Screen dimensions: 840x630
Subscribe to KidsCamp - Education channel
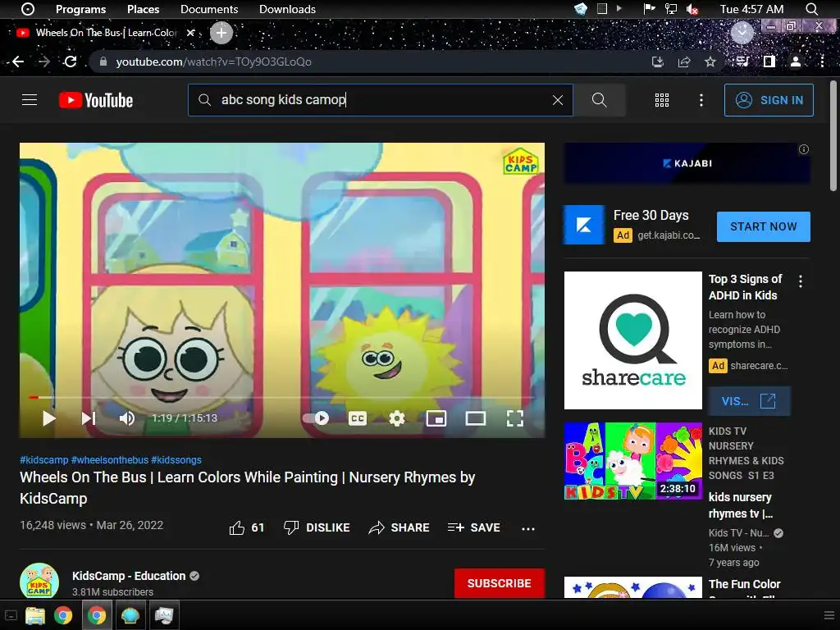(500, 583)
